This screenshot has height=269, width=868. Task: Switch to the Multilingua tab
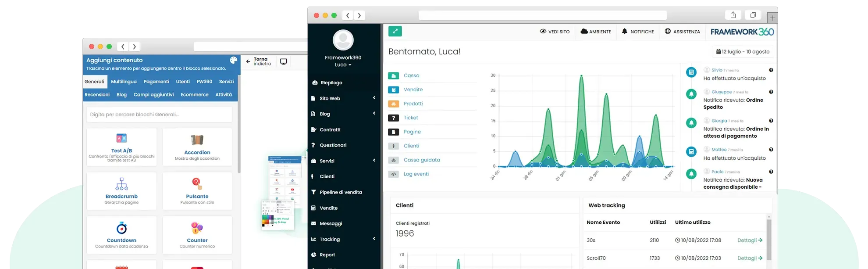(x=124, y=82)
